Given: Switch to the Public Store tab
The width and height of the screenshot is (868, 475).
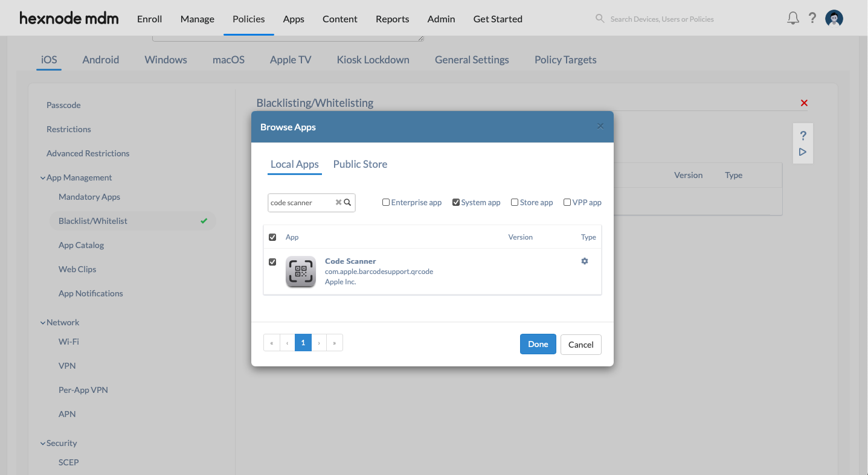Looking at the screenshot, I should pyautogui.click(x=360, y=164).
